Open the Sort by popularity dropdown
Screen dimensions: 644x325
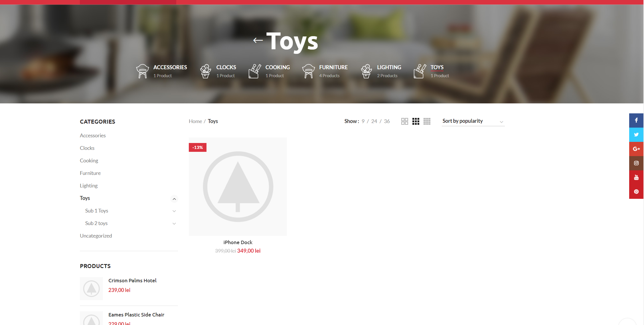[473, 121]
